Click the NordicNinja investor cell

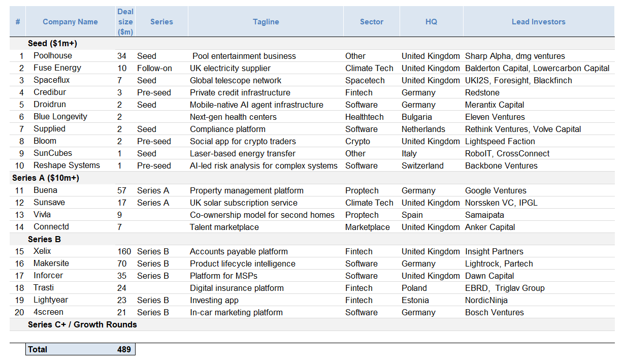coord(486,300)
